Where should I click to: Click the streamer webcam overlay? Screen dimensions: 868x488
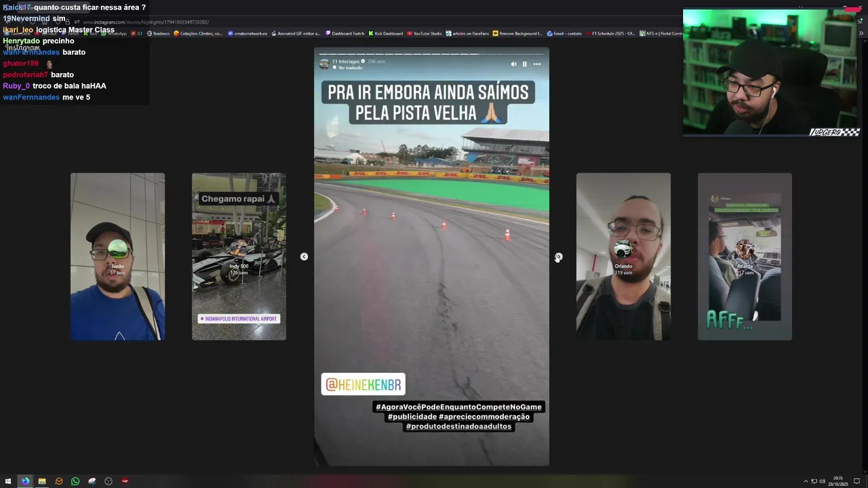tap(772, 73)
